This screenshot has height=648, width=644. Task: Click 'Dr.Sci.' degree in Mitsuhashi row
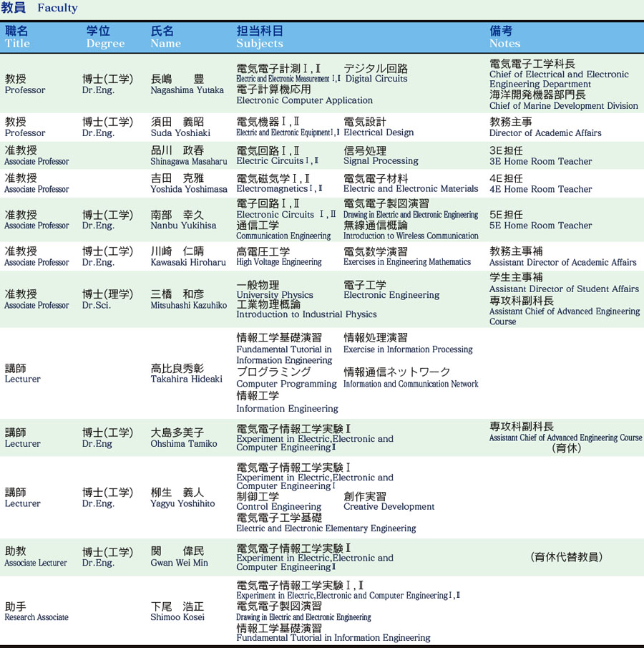pos(97,306)
